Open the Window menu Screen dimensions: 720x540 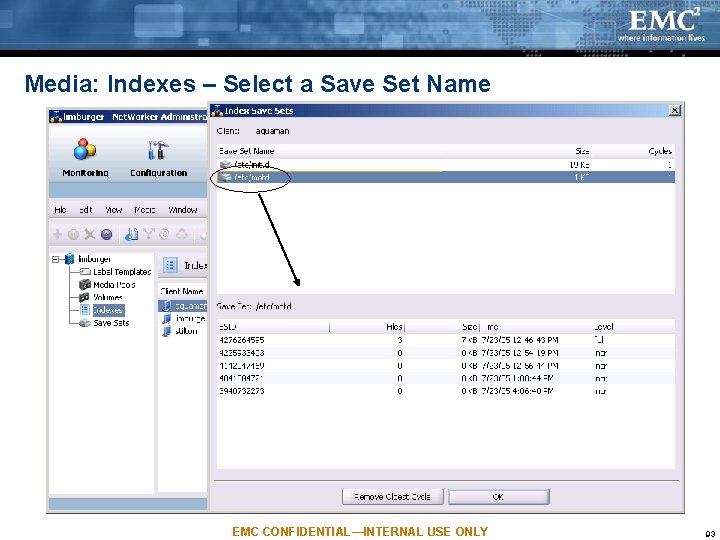182,210
